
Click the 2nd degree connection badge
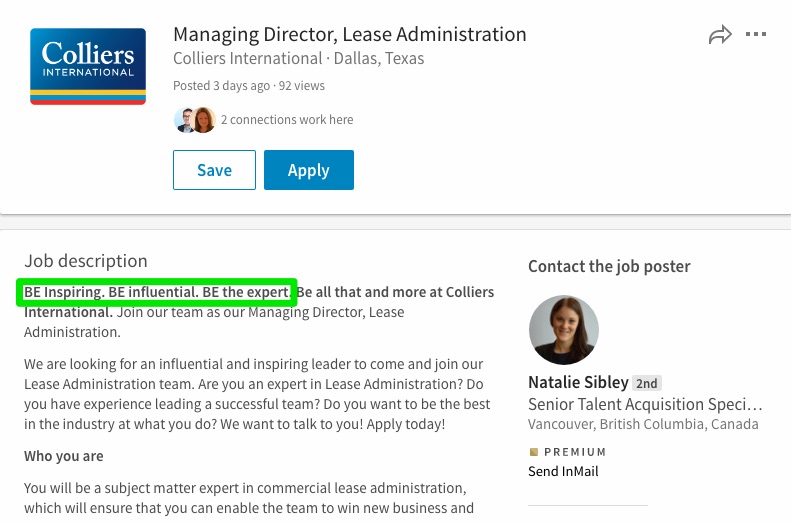(x=646, y=383)
